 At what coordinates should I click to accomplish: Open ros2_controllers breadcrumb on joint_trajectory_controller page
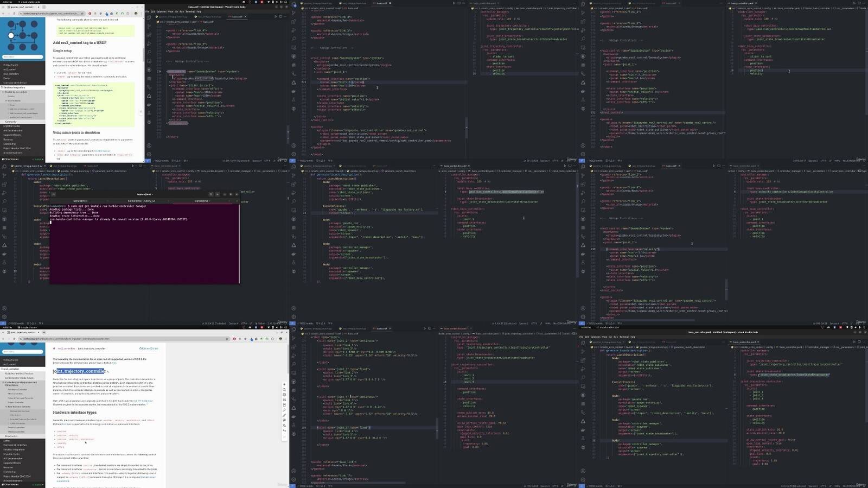[x=67, y=348]
